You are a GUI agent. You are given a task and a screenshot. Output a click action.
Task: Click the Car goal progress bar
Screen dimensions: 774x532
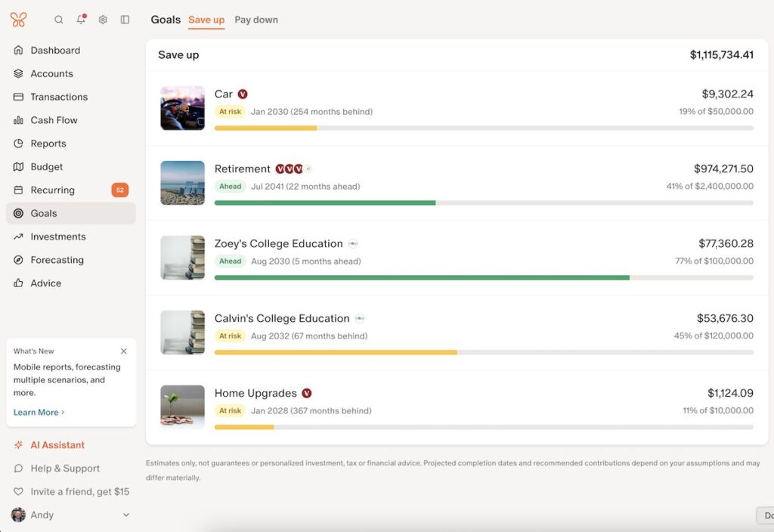[484, 128]
